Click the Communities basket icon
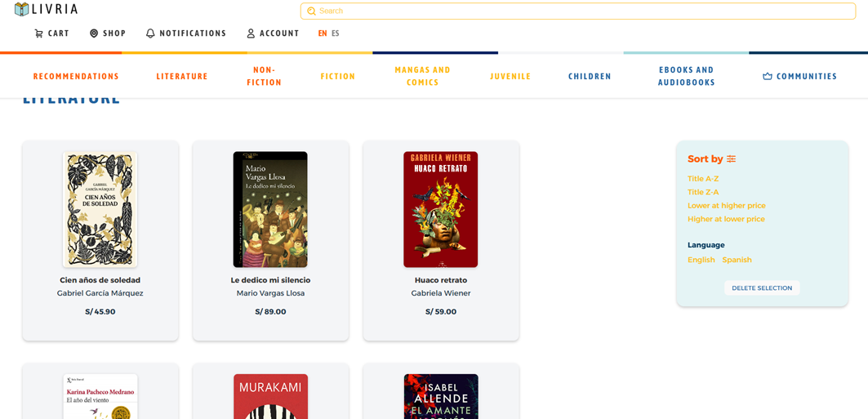 [768, 77]
